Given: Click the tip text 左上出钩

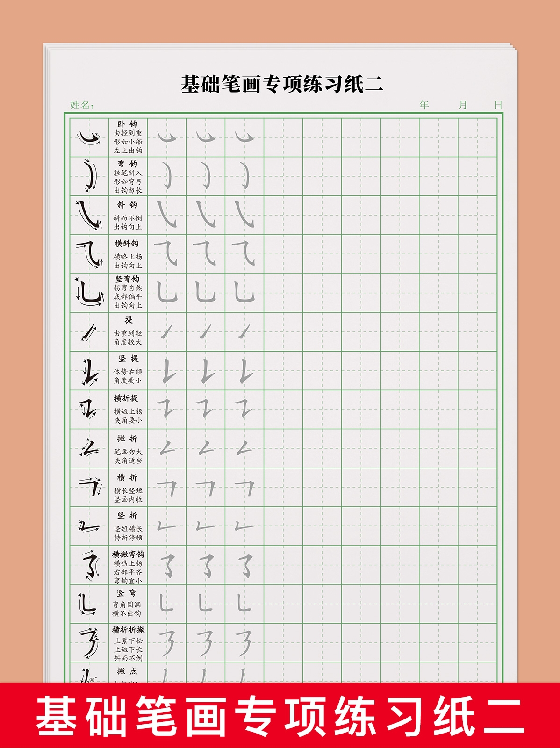Looking at the screenshot, I should (x=128, y=151).
